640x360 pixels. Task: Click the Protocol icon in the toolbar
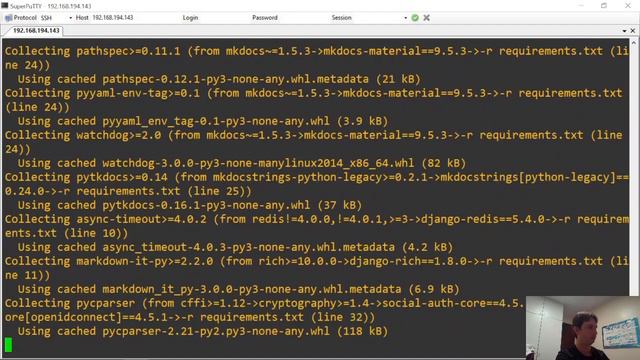coord(8,18)
